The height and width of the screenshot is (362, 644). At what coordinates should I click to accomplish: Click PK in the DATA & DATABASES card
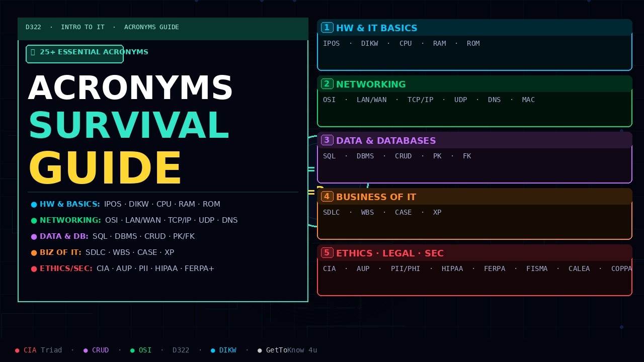pyautogui.click(x=437, y=156)
